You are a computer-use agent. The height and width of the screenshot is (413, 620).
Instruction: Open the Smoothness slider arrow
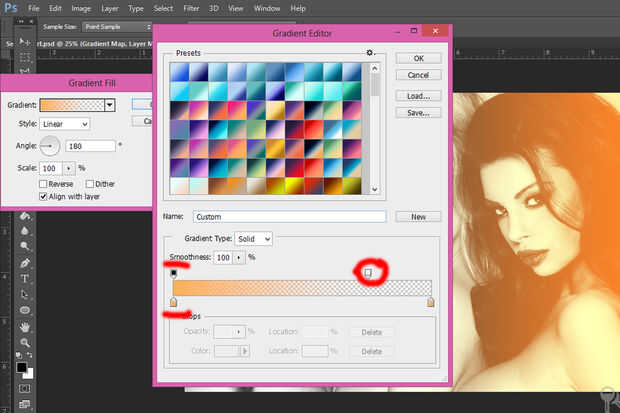tap(239, 258)
